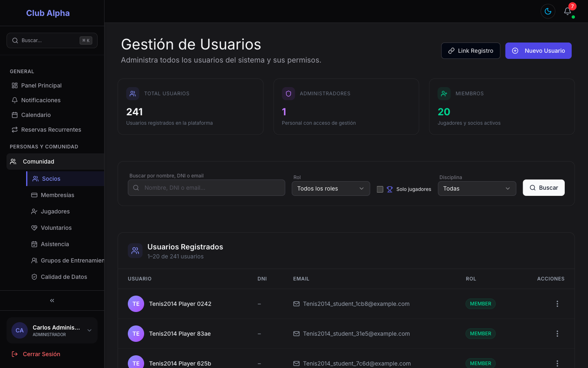Image resolution: width=588 pixels, height=368 pixels.
Task: Click Tenis2014 Player 625b name
Action: coord(180,364)
